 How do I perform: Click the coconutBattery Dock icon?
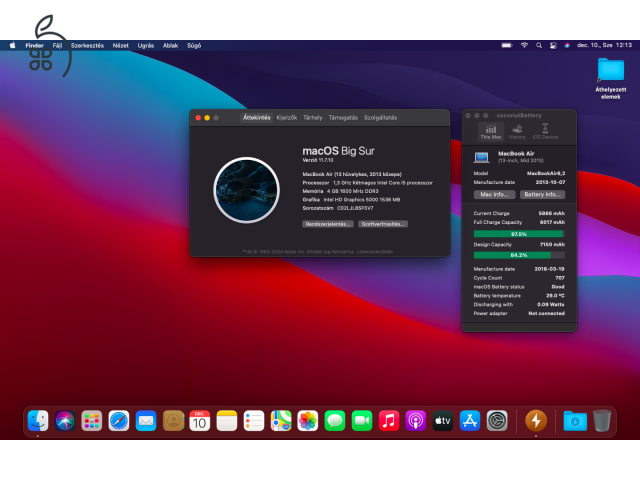click(x=535, y=421)
